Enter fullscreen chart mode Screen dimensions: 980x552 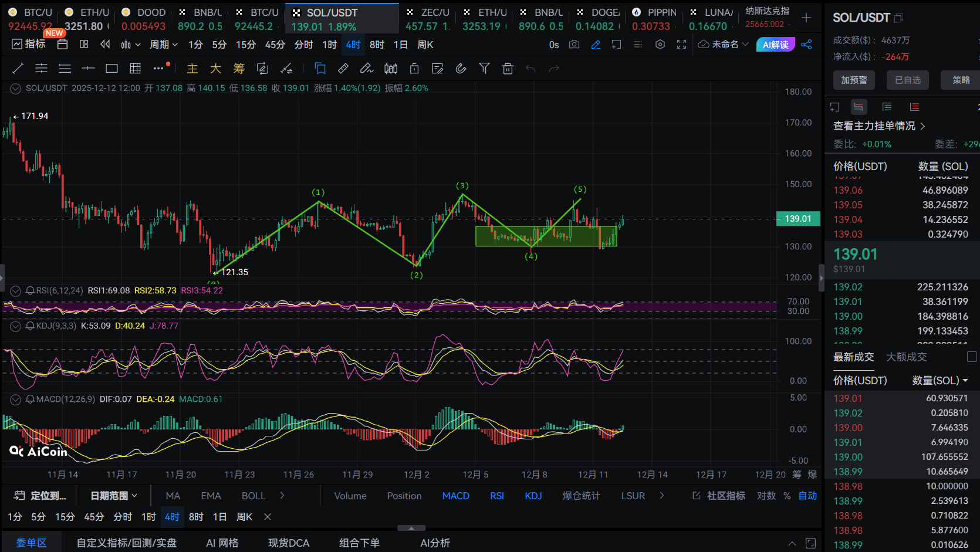tap(681, 45)
